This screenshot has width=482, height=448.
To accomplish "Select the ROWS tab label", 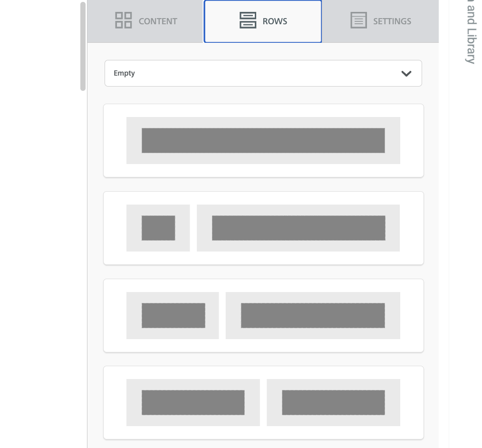I will (x=275, y=21).
